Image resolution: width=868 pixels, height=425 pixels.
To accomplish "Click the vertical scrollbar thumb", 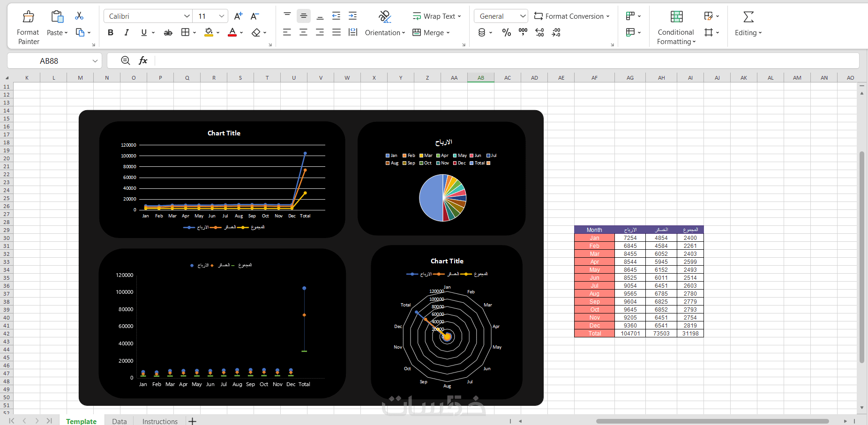I will pyautogui.click(x=862, y=257).
